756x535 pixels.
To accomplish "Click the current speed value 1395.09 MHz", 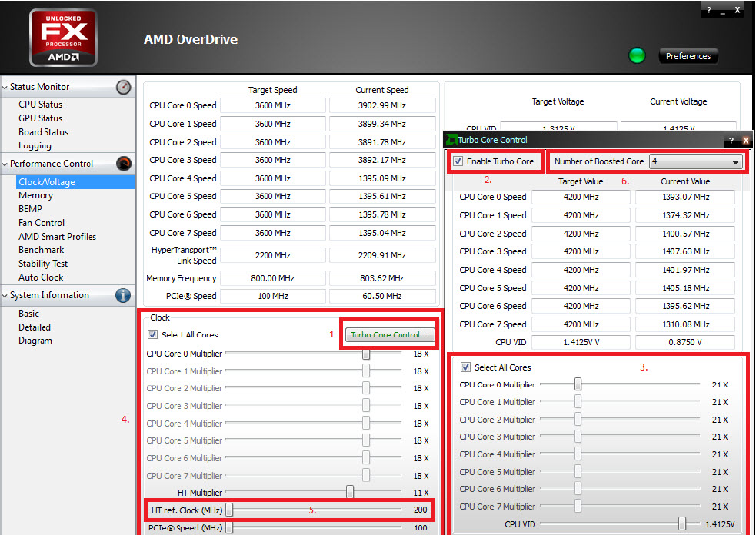I will [x=382, y=178].
